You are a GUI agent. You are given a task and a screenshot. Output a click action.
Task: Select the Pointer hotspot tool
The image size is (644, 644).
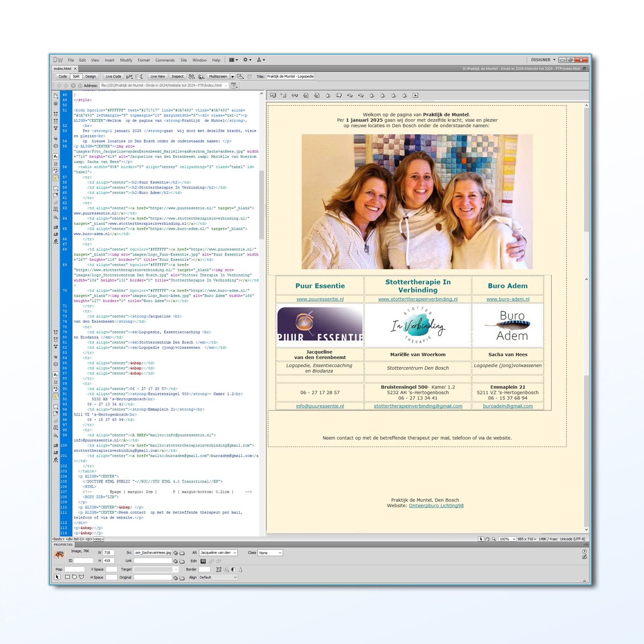[x=57, y=577]
